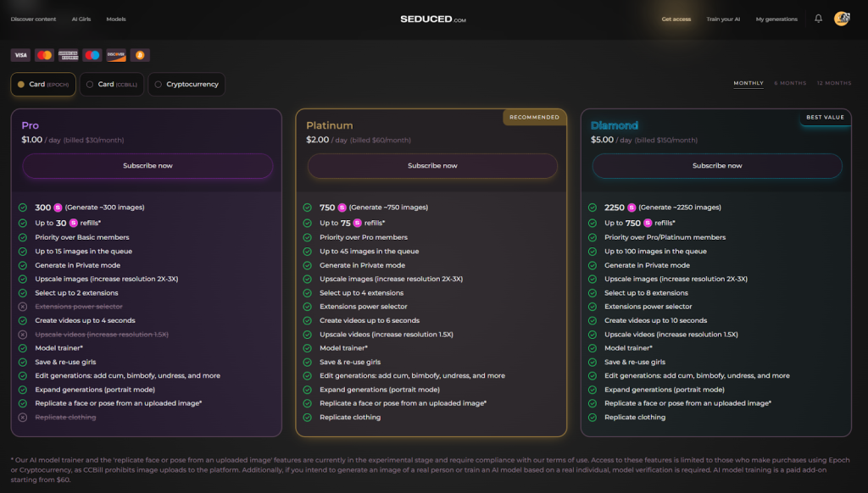
Task: Click "(Generate ~2250 images)" text
Action: tap(680, 208)
